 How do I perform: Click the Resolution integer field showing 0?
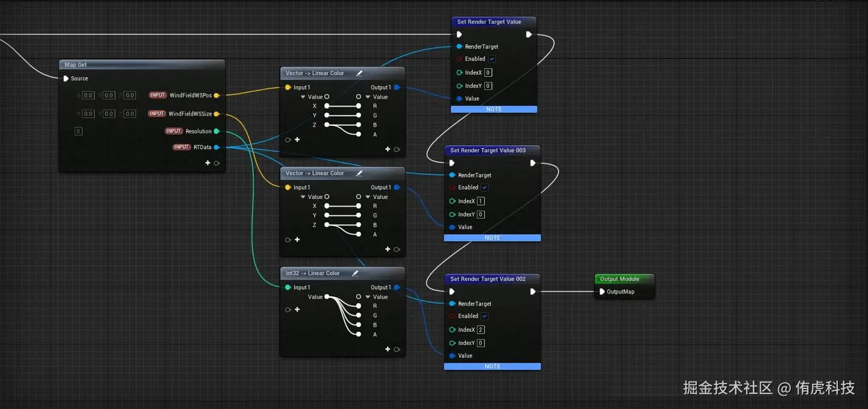[x=78, y=131]
